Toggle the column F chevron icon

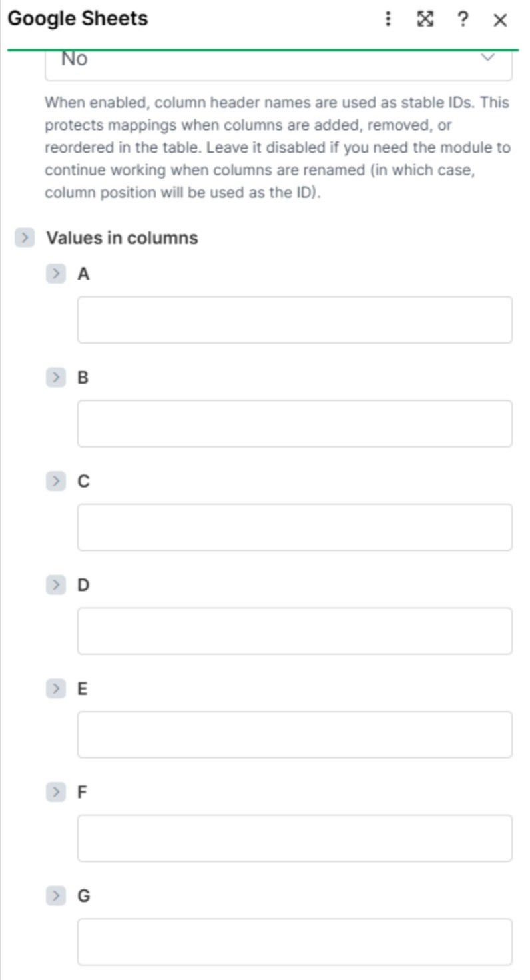coord(56,792)
